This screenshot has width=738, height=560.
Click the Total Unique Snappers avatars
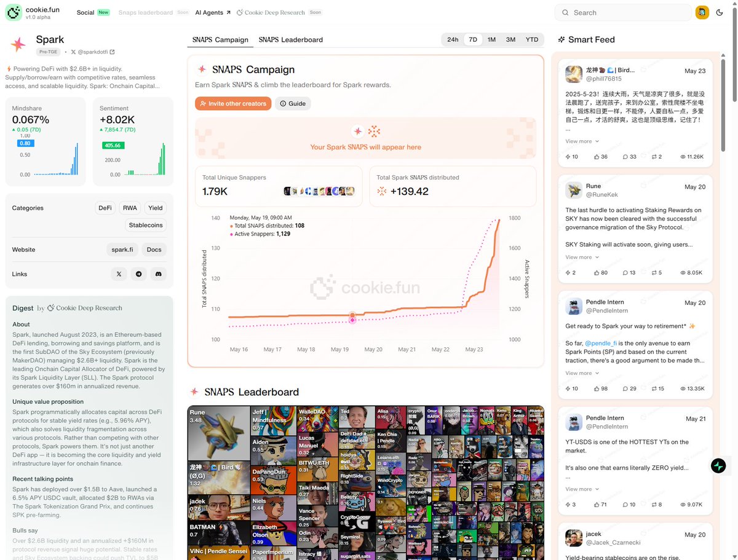(x=319, y=191)
